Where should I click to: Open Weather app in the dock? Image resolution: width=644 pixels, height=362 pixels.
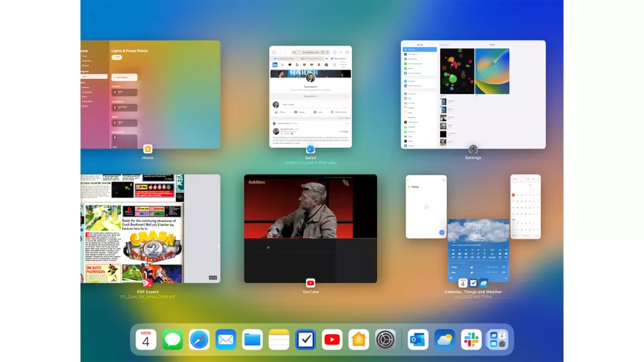[445, 339]
